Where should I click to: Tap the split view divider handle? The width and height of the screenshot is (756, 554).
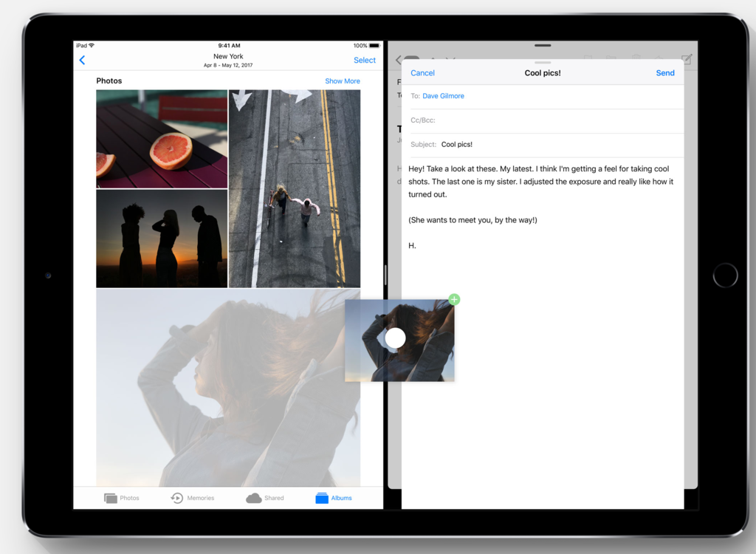385,275
